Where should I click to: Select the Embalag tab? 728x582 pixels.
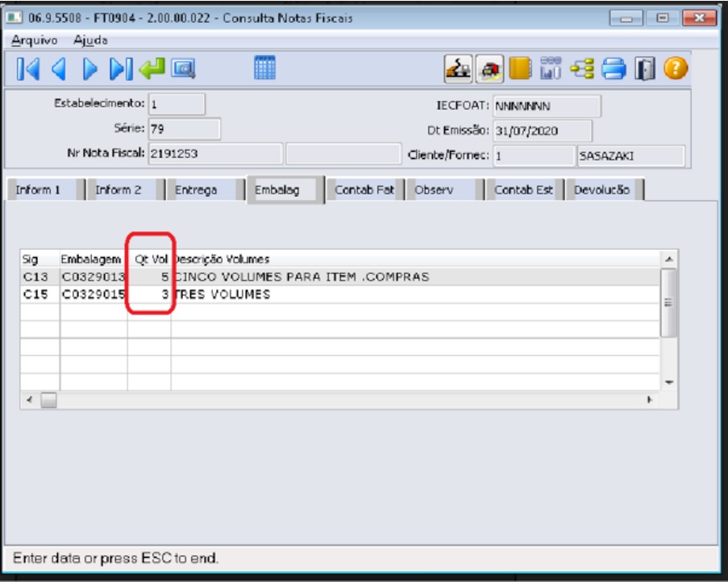pos(285,189)
